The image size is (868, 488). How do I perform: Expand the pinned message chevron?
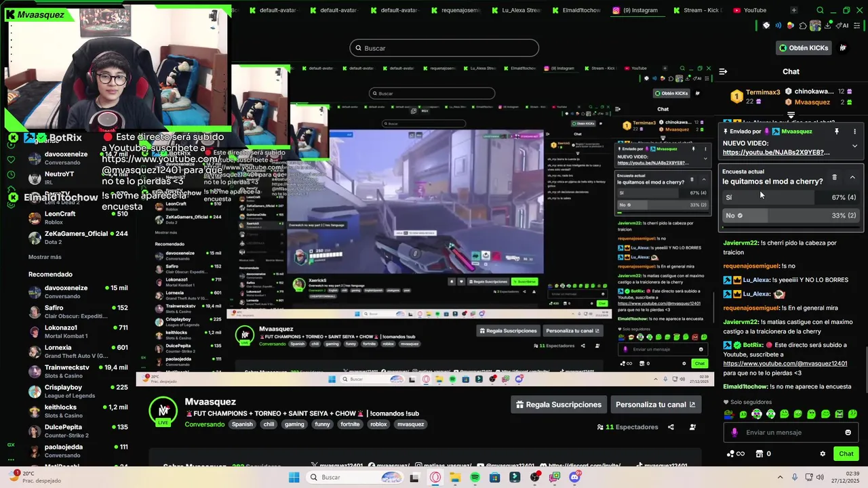(854, 146)
